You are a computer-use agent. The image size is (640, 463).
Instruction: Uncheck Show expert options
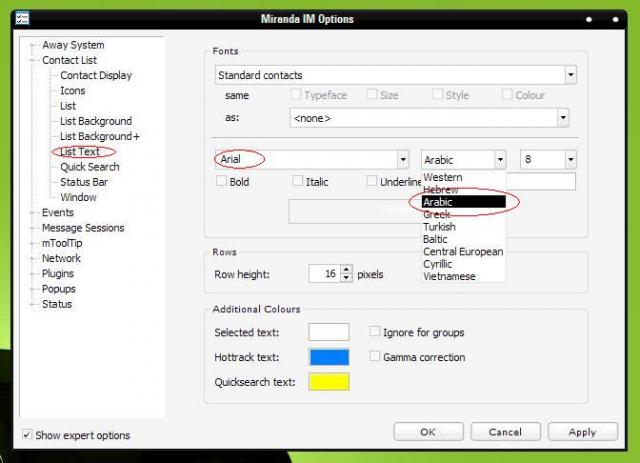click(27, 434)
